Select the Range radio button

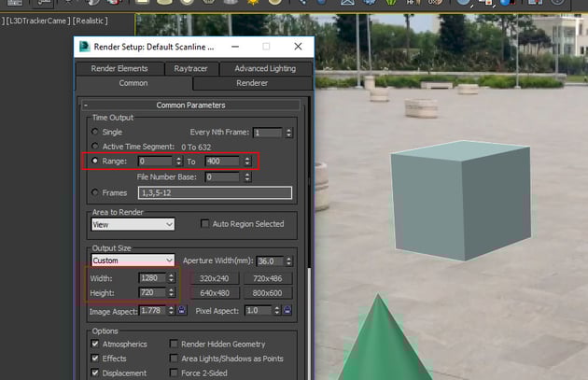(95, 161)
